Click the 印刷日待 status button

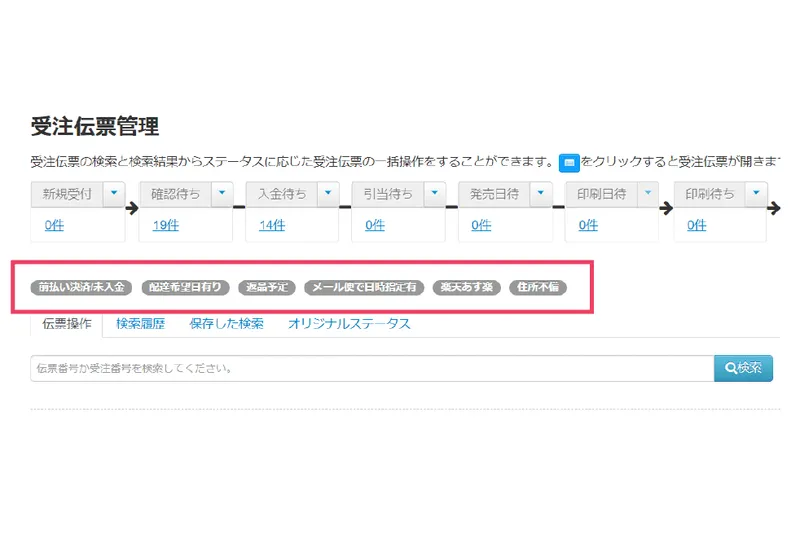pyautogui.click(x=602, y=194)
